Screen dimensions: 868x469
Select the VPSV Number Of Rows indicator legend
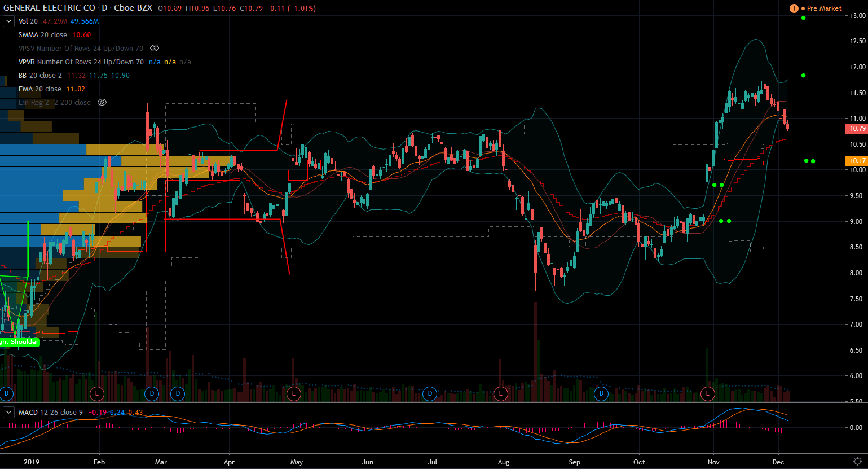click(81, 49)
